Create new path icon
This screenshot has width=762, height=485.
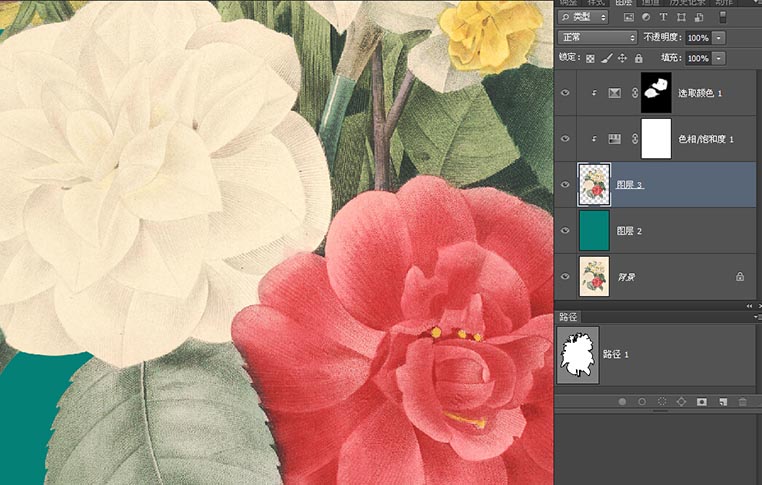coord(723,401)
